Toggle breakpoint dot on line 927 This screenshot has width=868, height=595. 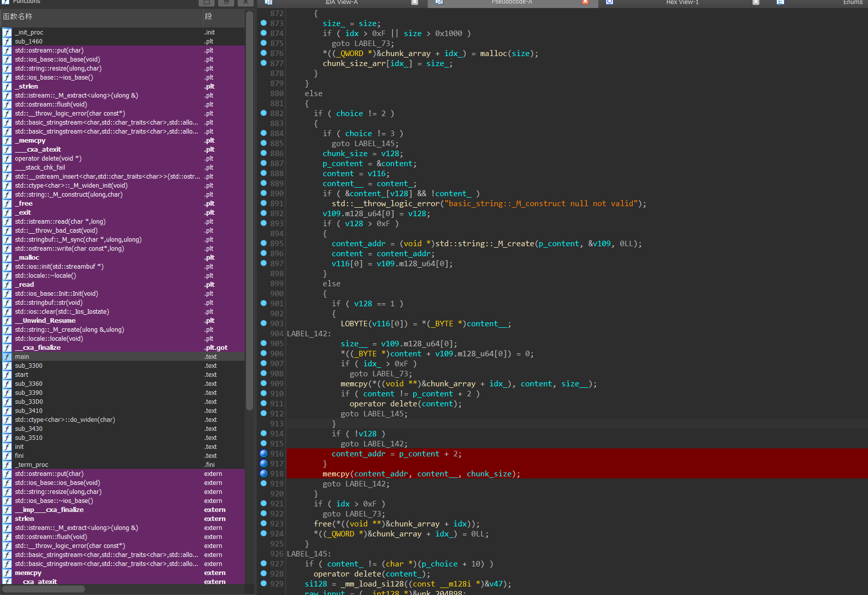click(264, 563)
